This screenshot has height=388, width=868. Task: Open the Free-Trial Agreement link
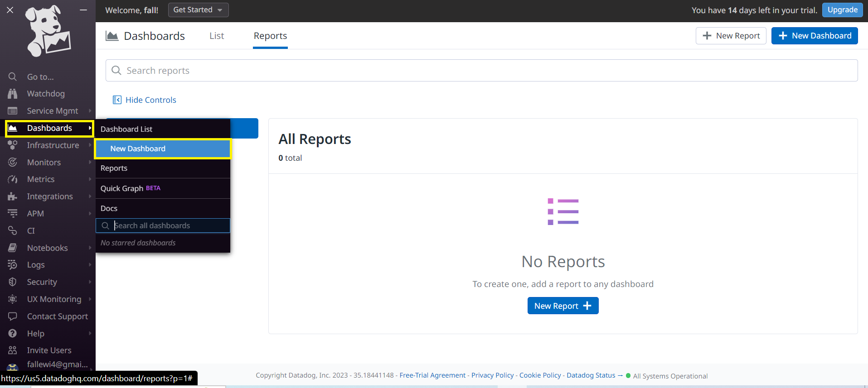(x=432, y=375)
